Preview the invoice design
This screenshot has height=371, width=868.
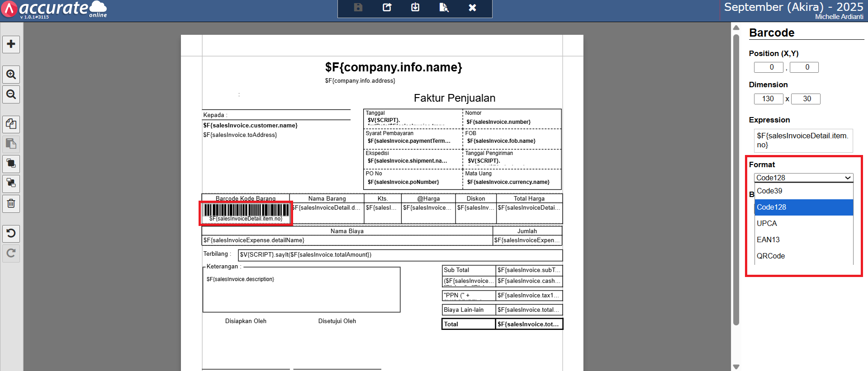(444, 8)
